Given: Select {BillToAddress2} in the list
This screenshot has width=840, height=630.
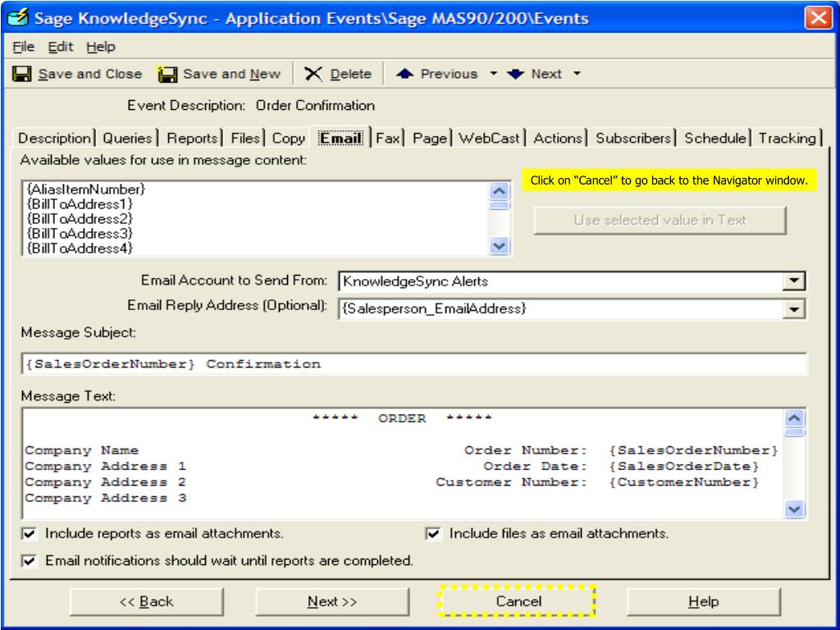Looking at the screenshot, I should (x=80, y=218).
